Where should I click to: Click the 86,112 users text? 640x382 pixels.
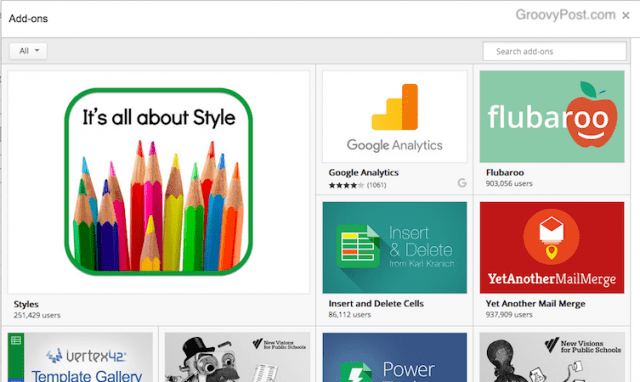tap(350, 315)
